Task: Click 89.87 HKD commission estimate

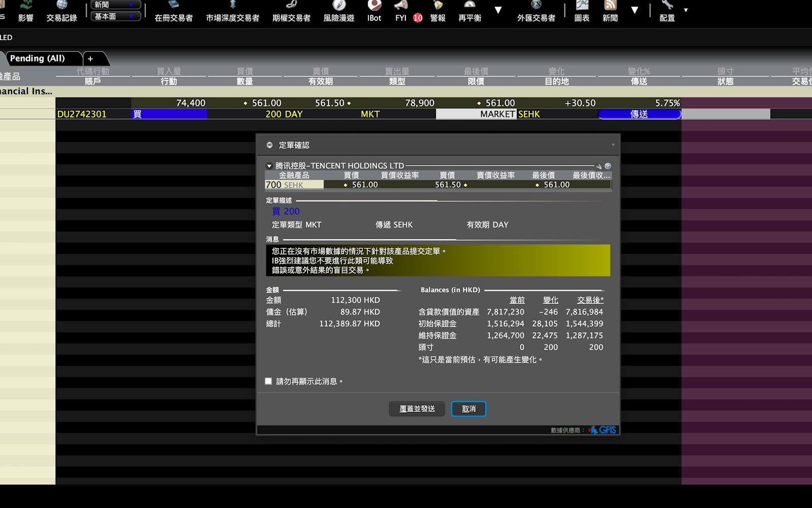Action: pyautogui.click(x=360, y=312)
